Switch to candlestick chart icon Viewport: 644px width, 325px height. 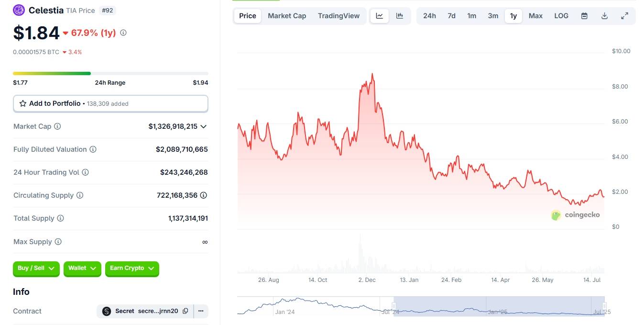[400, 16]
